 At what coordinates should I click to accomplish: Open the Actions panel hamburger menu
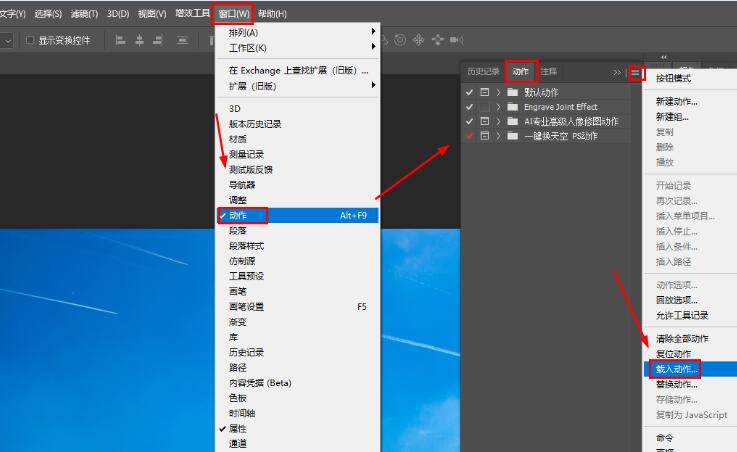pyautogui.click(x=636, y=73)
